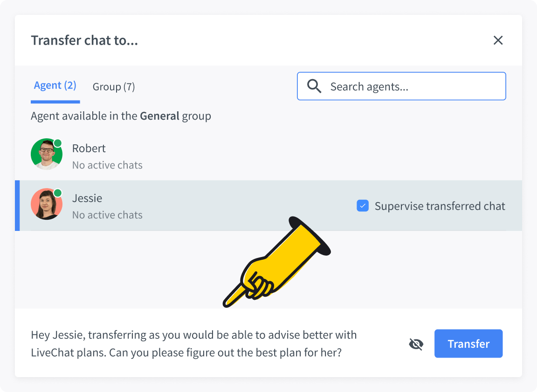
Task: Focus the Search agents field
Action: 410,87
